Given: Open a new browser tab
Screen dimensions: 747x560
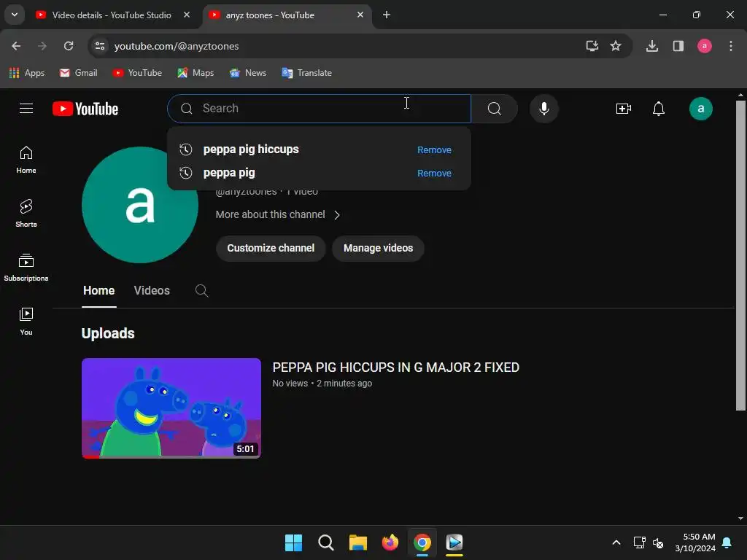Looking at the screenshot, I should [x=387, y=15].
